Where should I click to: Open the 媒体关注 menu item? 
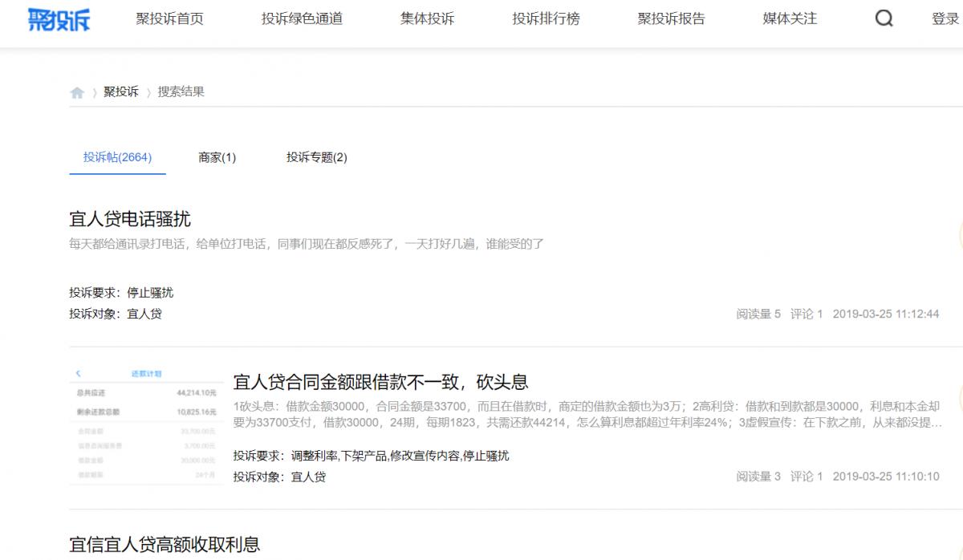tap(787, 18)
